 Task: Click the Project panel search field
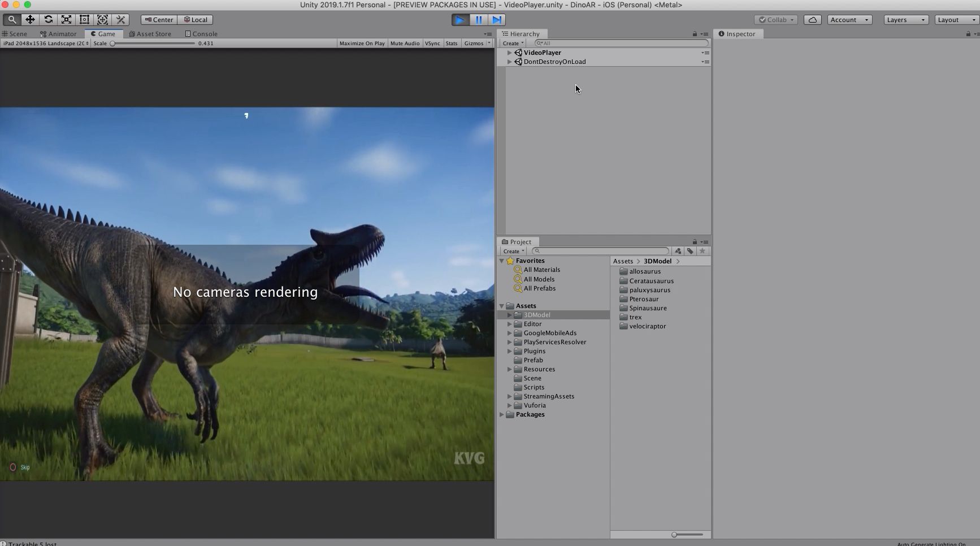[601, 251]
